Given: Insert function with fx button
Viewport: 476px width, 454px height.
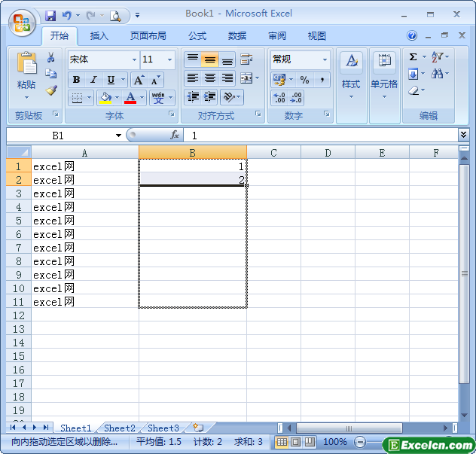Looking at the screenshot, I should coord(175,135).
